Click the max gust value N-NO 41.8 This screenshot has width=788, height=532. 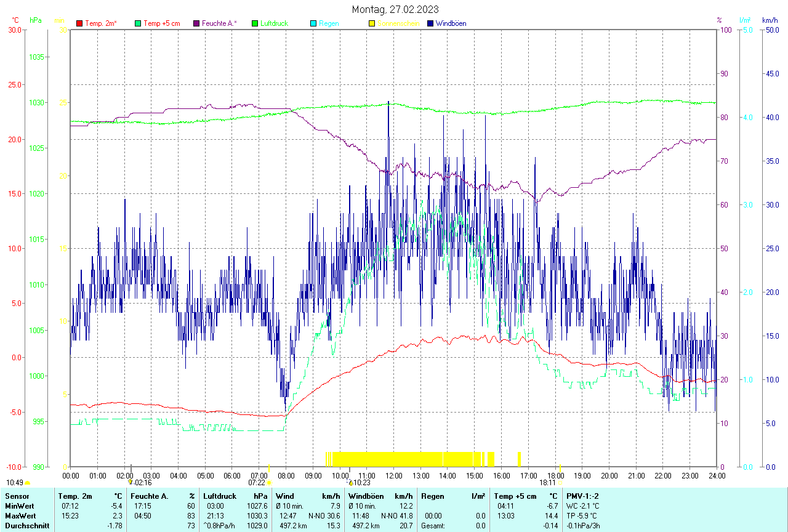[397, 515]
